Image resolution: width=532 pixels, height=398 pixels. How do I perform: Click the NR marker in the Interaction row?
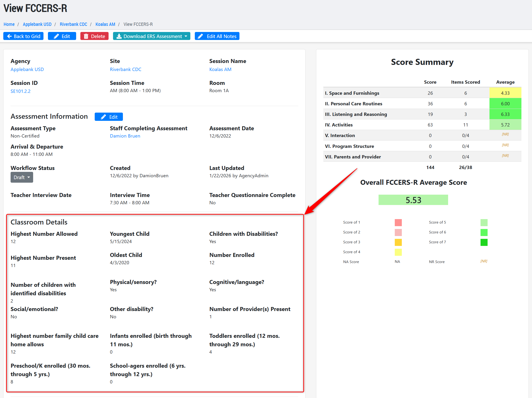[505, 134]
